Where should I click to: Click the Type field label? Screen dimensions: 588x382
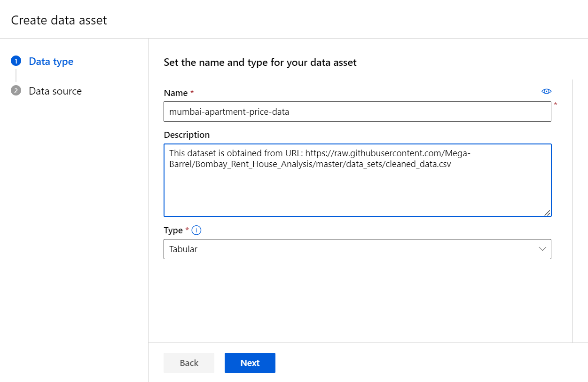tap(173, 230)
